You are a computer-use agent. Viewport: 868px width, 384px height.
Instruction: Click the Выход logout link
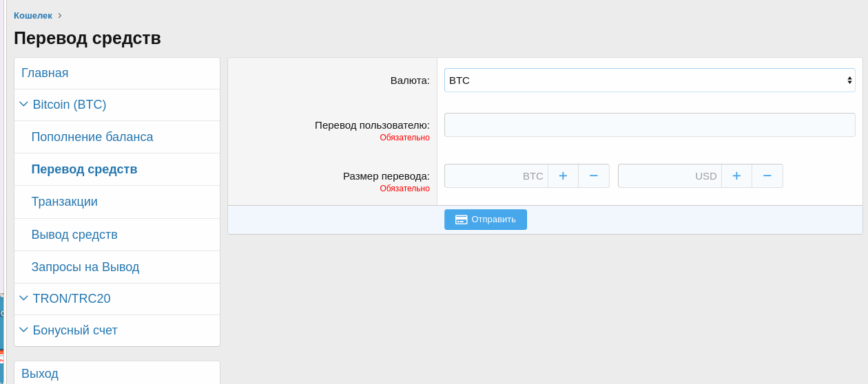pyautogui.click(x=40, y=374)
